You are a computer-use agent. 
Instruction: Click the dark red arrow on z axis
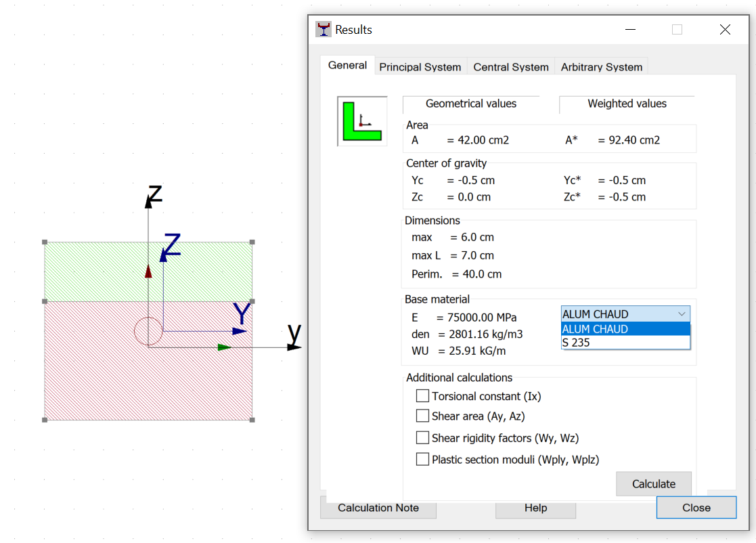point(148,271)
